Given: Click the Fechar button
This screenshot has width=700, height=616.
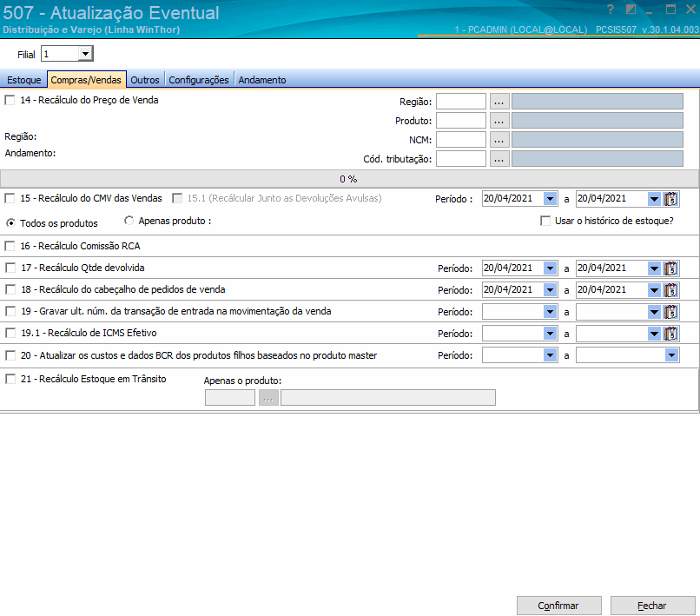Looking at the screenshot, I should pos(652,606).
